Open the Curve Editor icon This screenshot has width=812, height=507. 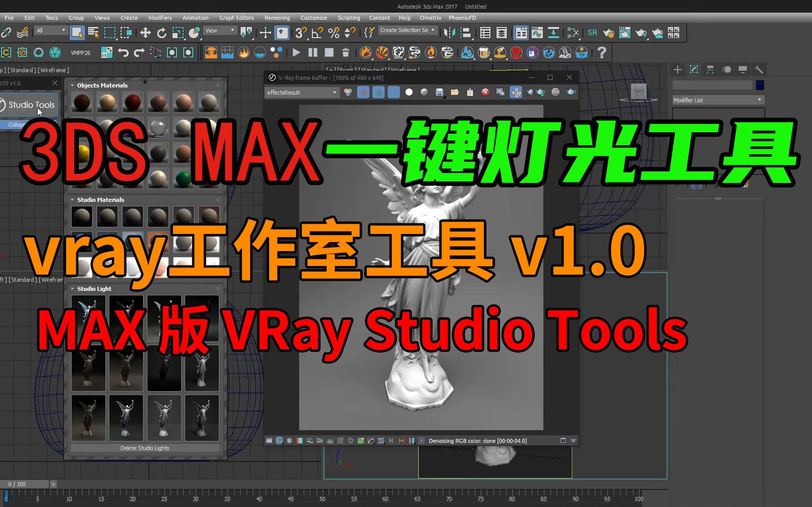[537, 33]
